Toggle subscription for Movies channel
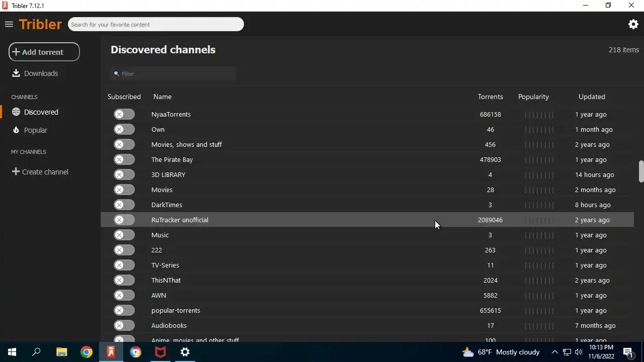644x362 pixels. (124, 190)
